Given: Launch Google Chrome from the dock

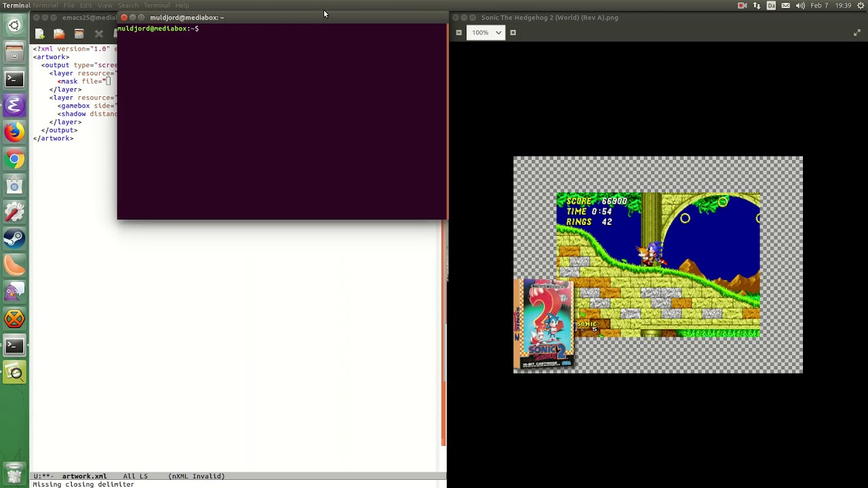Looking at the screenshot, I should 14,159.
